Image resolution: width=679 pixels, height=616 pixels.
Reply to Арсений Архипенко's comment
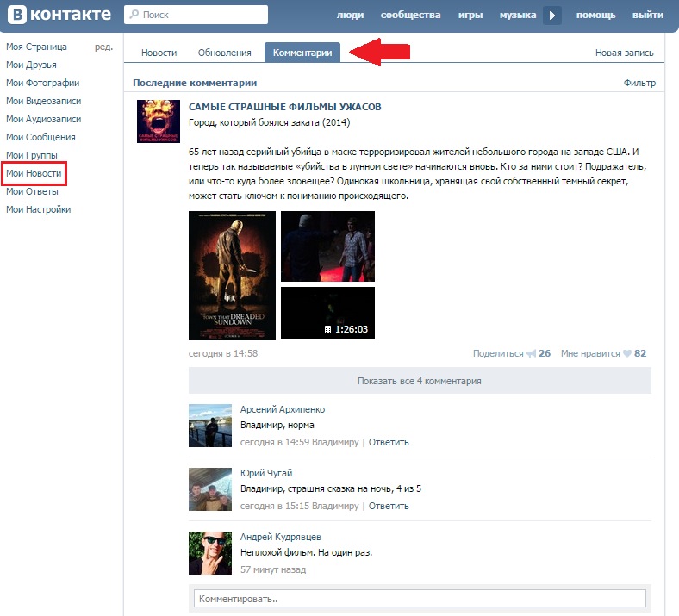click(x=389, y=442)
